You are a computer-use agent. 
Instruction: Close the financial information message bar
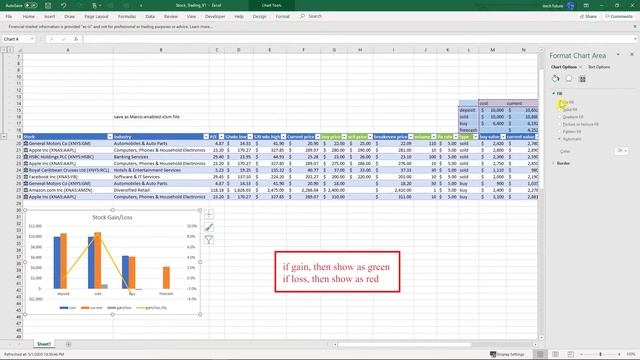[635, 27]
